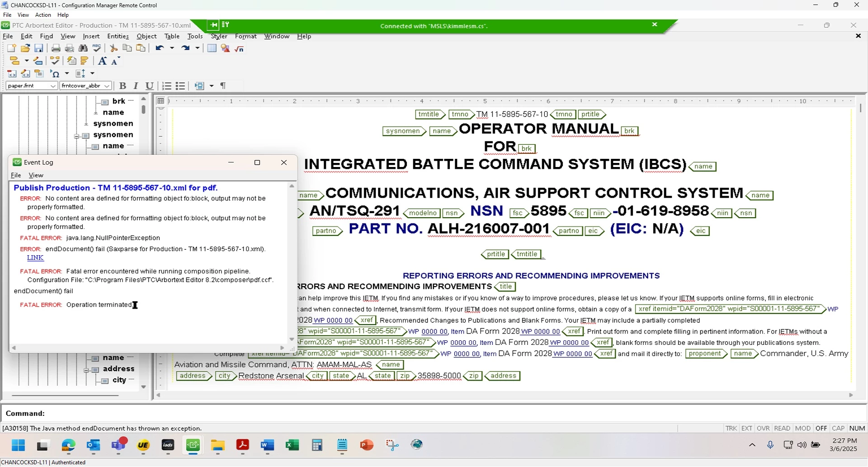This screenshot has width=868, height=467.
Task: Click the Open file folder icon
Action: pos(25,48)
